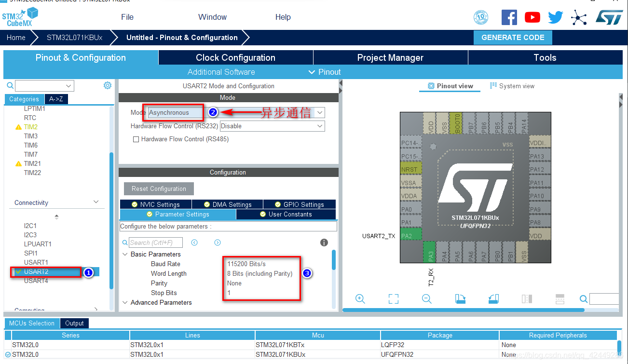The image size is (628, 364).
Task: Open the YouTube icon link
Action: point(532,17)
